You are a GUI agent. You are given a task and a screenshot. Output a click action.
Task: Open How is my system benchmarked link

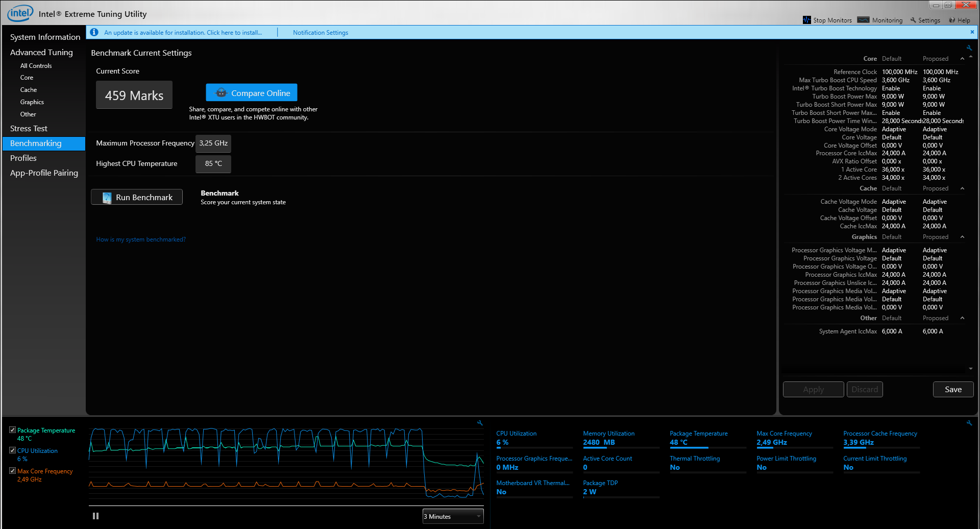coord(141,239)
